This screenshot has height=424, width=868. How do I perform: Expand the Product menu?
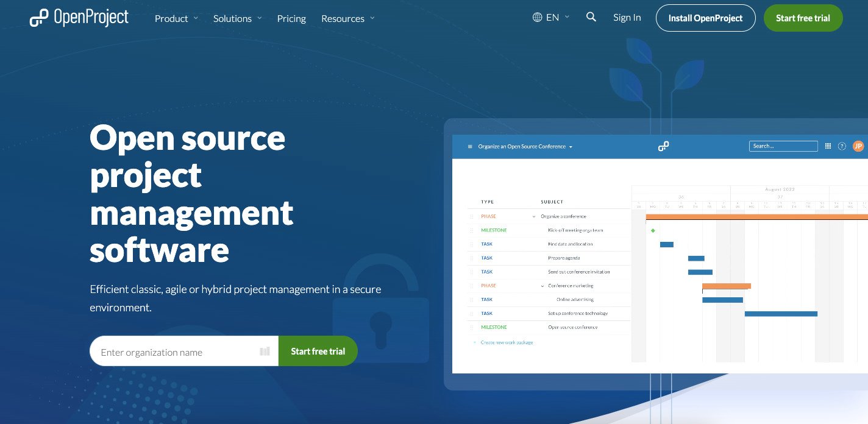[176, 18]
